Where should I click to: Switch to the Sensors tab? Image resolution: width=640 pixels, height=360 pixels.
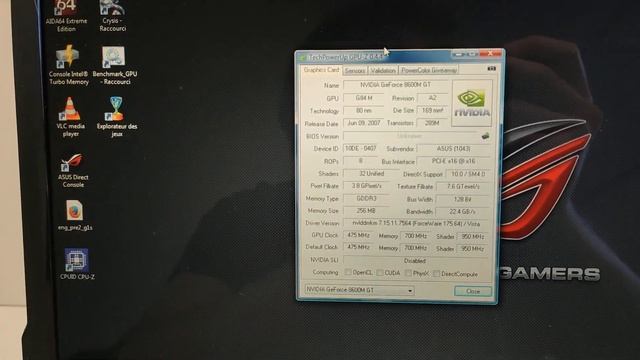click(355, 71)
